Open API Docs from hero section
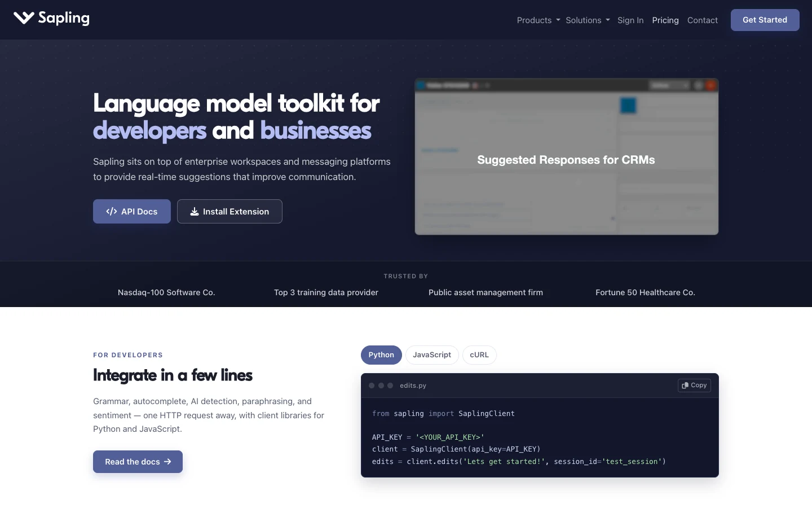The width and height of the screenshot is (812, 508). [x=132, y=211]
